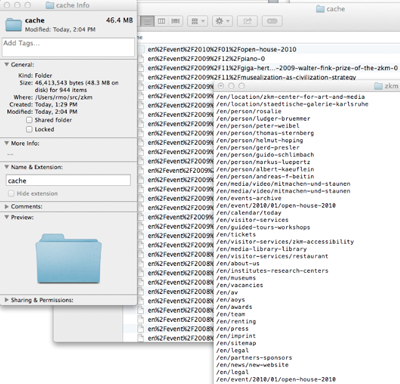Screen dimensions: 400x384
Task: Click line /en/person/thomas-sternberg
Action: [x=265, y=133]
